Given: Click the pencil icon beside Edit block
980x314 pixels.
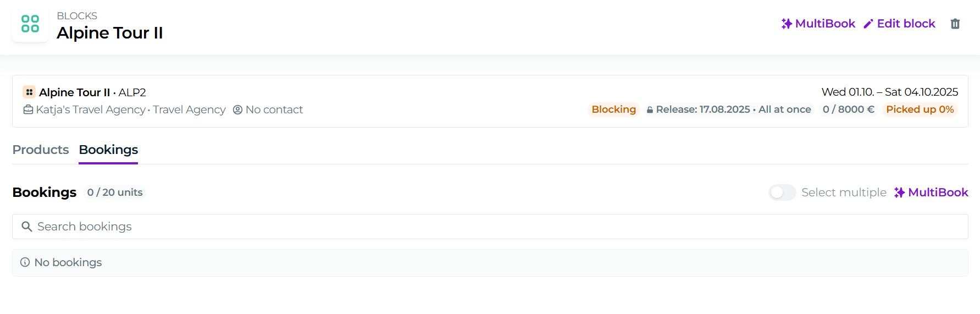Looking at the screenshot, I should click(868, 24).
